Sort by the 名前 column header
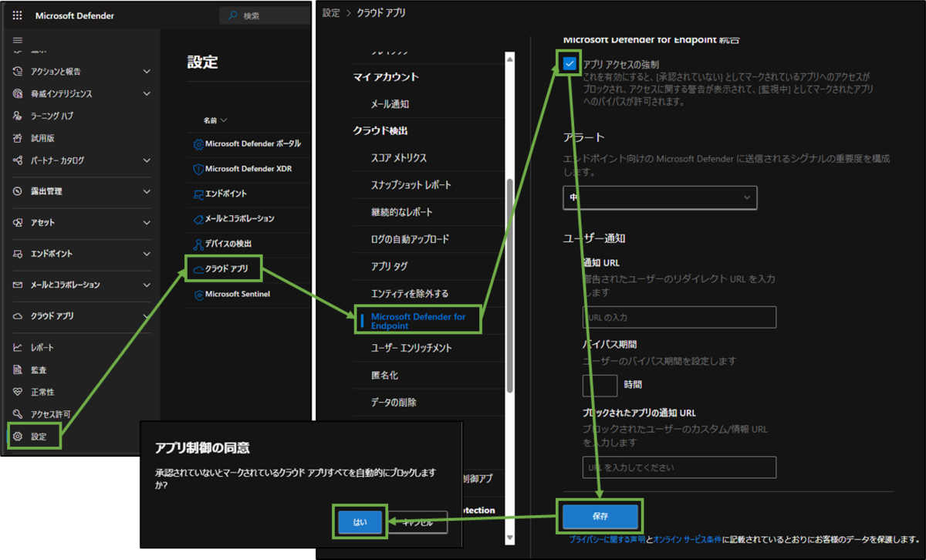 215,121
